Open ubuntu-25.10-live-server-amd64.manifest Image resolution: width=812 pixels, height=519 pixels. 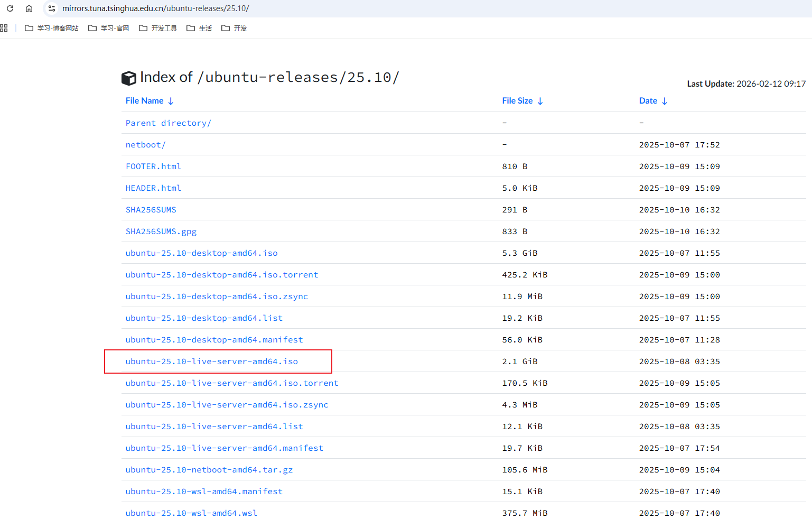pos(224,448)
